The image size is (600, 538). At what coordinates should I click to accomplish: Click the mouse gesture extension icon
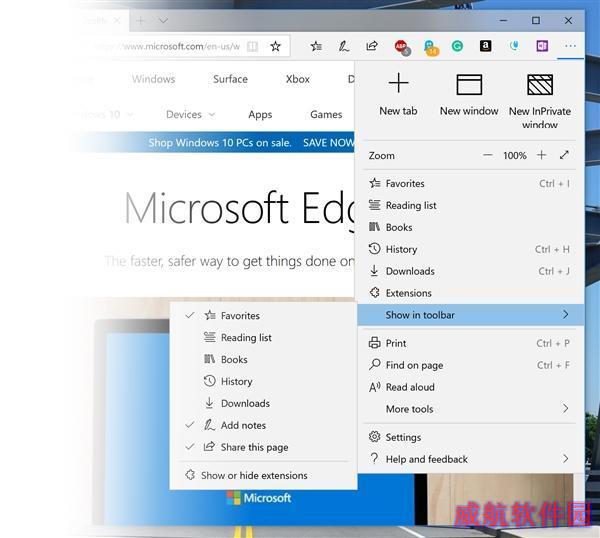tap(514, 46)
